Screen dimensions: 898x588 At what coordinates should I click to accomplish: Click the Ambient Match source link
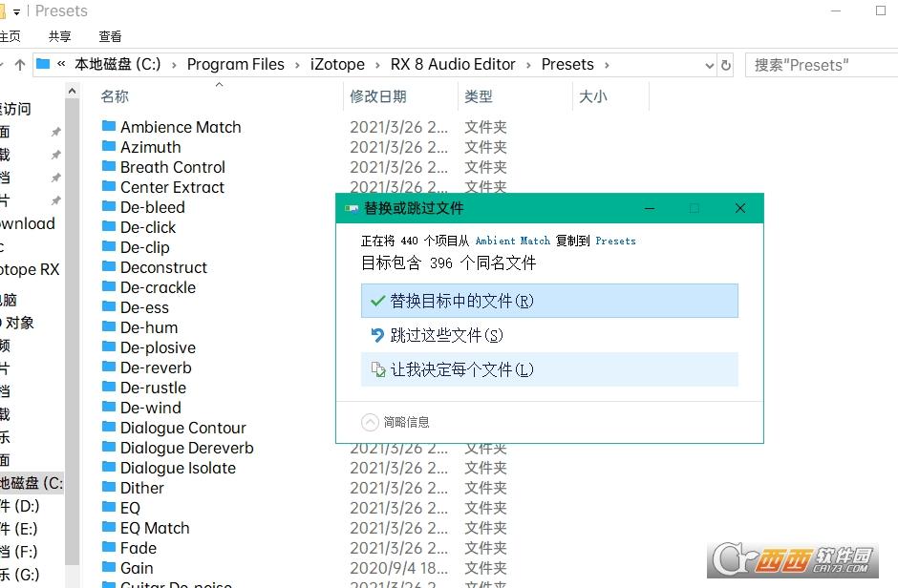click(x=513, y=241)
